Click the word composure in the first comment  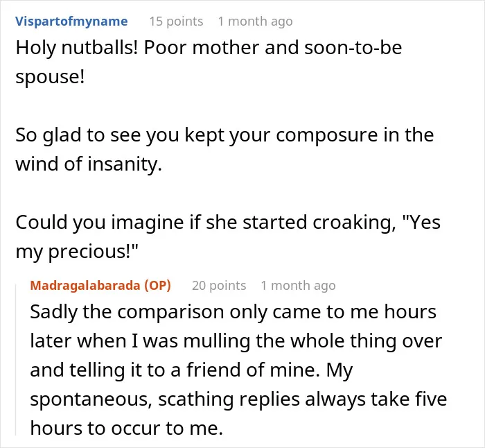(x=326, y=136)
